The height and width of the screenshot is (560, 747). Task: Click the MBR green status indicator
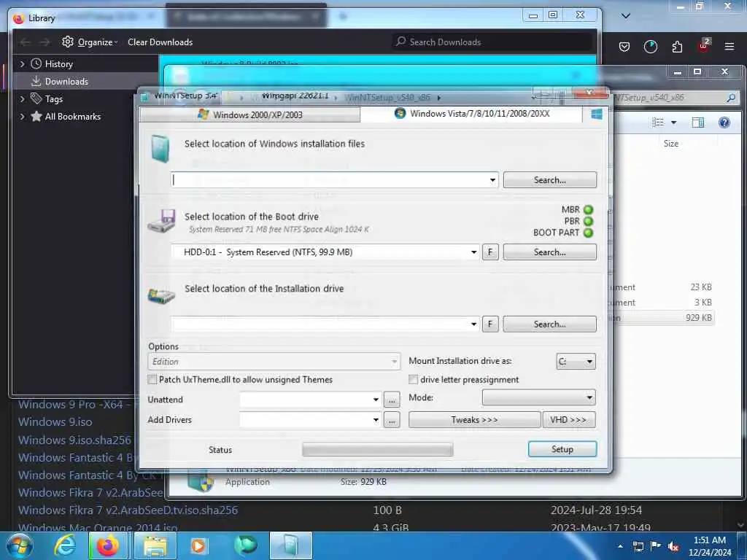point(589,209)
